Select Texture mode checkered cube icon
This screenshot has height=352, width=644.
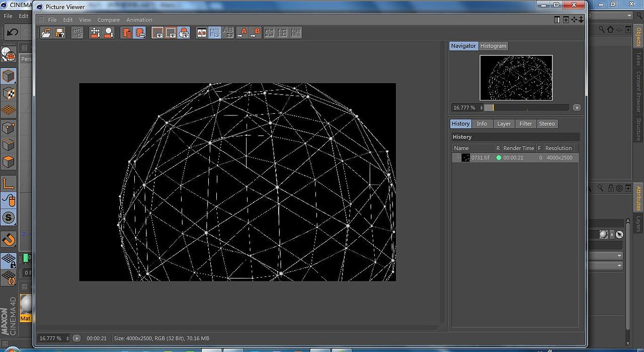coord(9,93)
